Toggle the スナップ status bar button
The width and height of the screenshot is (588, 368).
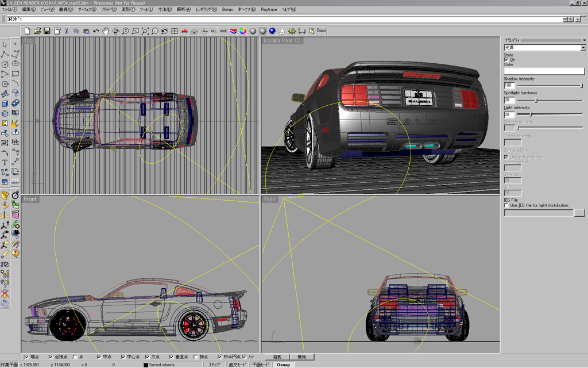pyautogui.click(x=214, y=365)
